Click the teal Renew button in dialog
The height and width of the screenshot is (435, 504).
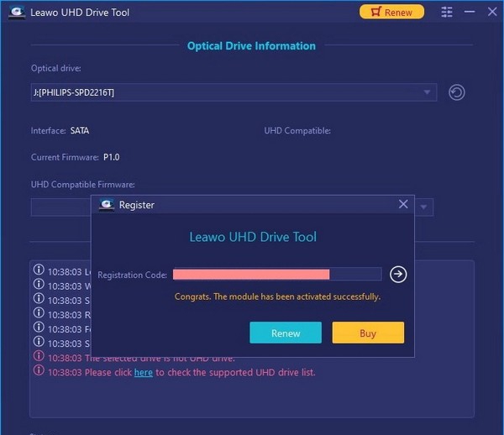(286, 333)
